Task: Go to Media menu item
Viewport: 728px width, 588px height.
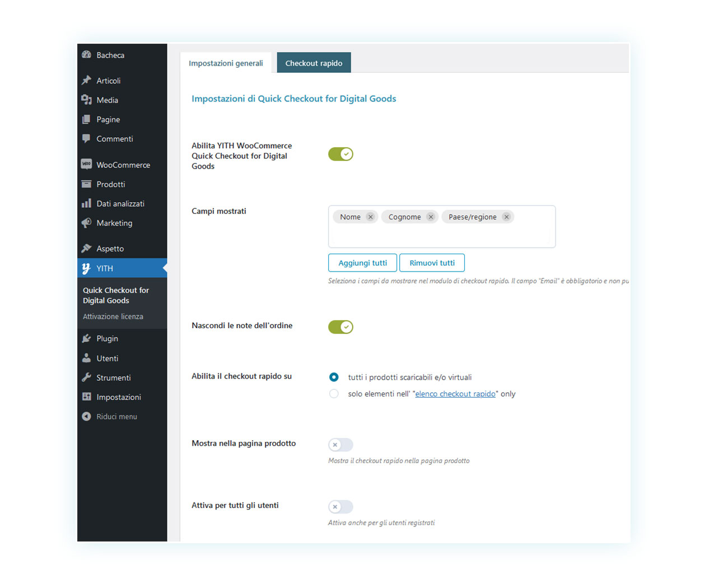Action: point(122,100)
